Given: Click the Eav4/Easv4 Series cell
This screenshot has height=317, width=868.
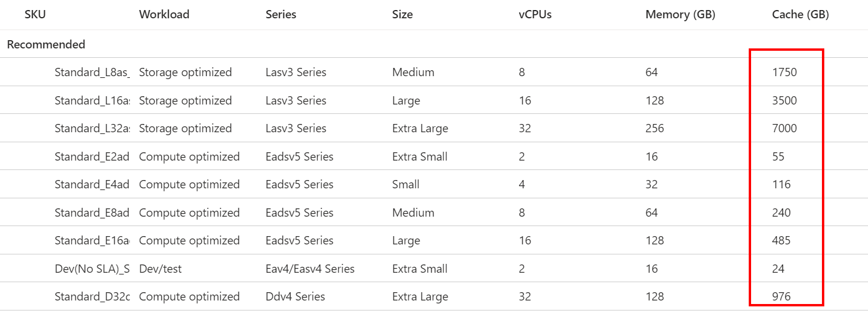Looking at the screenshot, I should click(310, 269).
